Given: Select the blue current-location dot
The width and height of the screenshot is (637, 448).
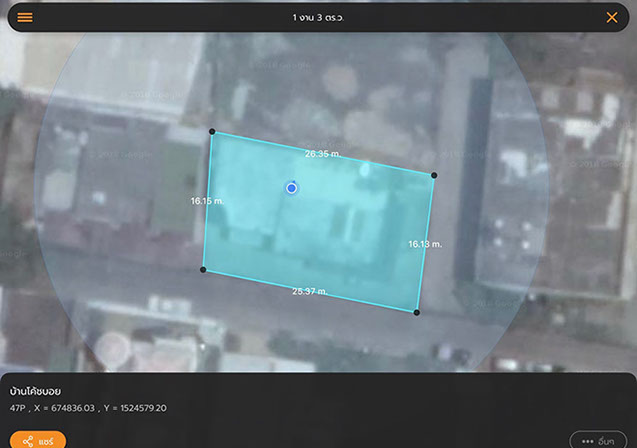Looking at the screenshot, I should click(x=291, y=188).
